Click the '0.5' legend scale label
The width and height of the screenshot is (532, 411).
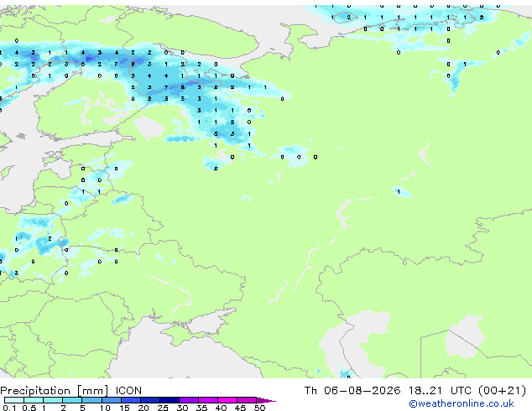pos(29,408)
